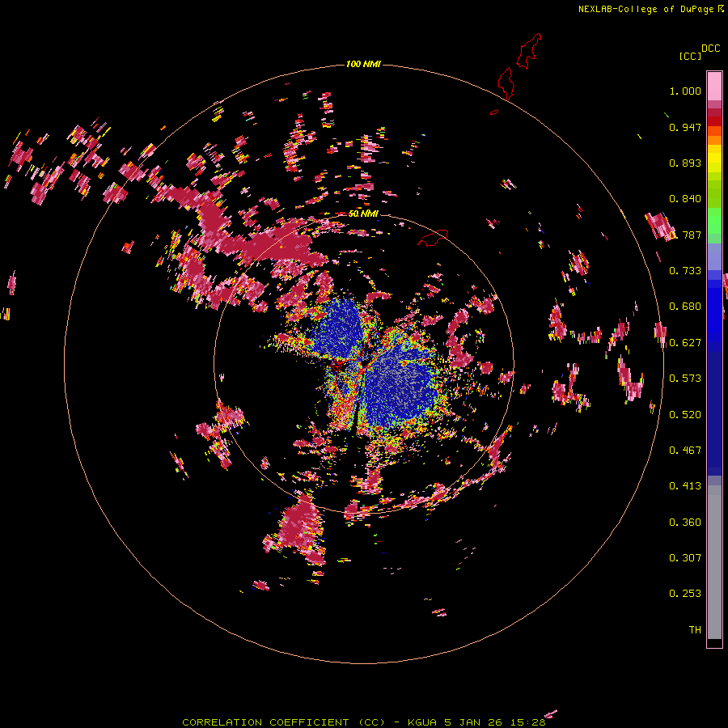Screen dimensions: 728x728
Task: Pick the bright green band of the colorbar
Action: click(x=714, y=221)
